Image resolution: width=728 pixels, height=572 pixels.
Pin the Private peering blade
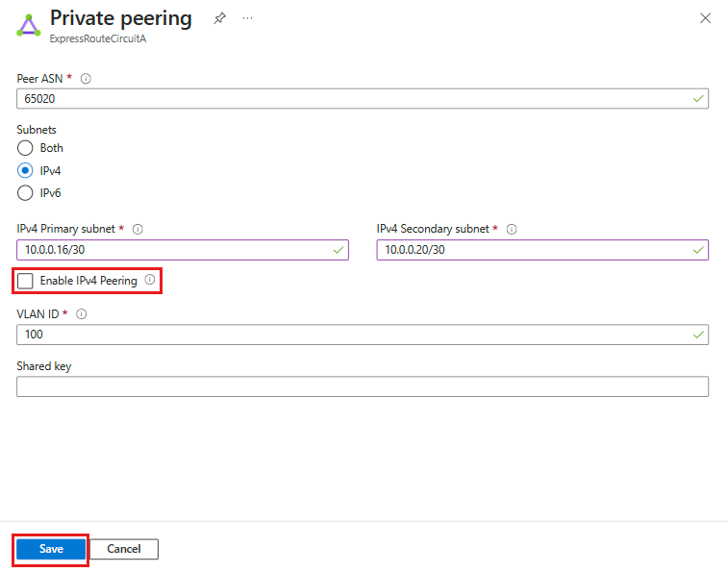pyautogui.click(x=220, y=18)
